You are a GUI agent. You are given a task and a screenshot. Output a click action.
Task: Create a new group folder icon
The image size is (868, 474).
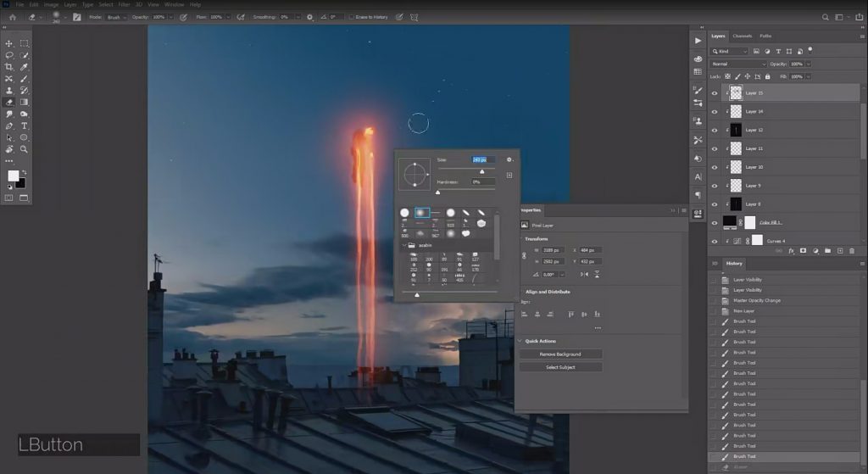click(x=827, y=251)
